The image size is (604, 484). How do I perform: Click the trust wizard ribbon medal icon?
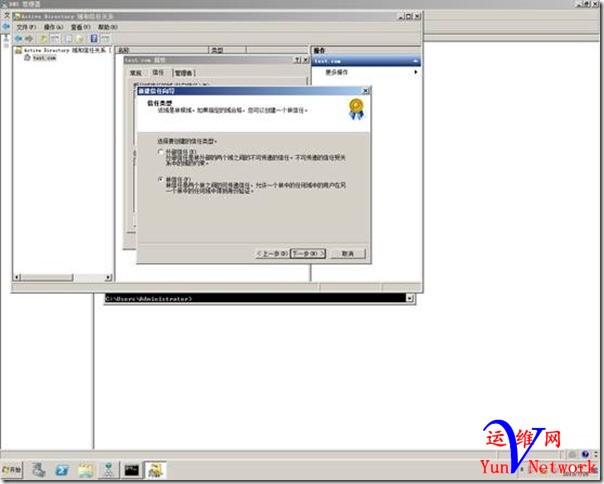356,109
